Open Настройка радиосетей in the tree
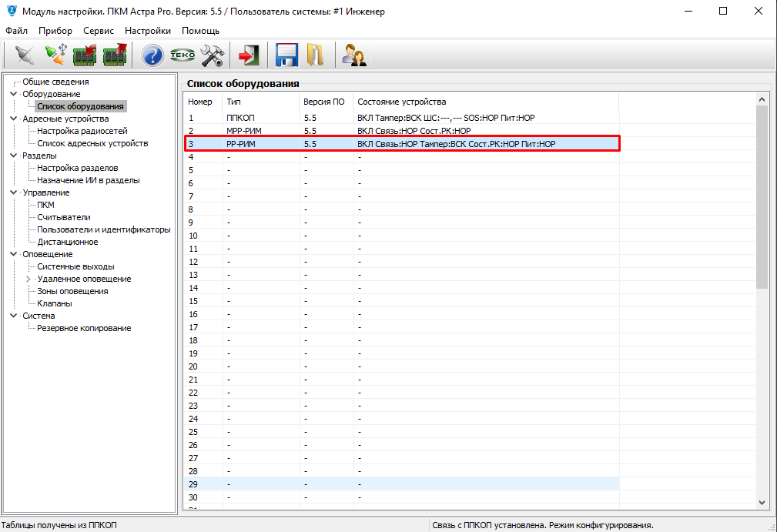 82,131
